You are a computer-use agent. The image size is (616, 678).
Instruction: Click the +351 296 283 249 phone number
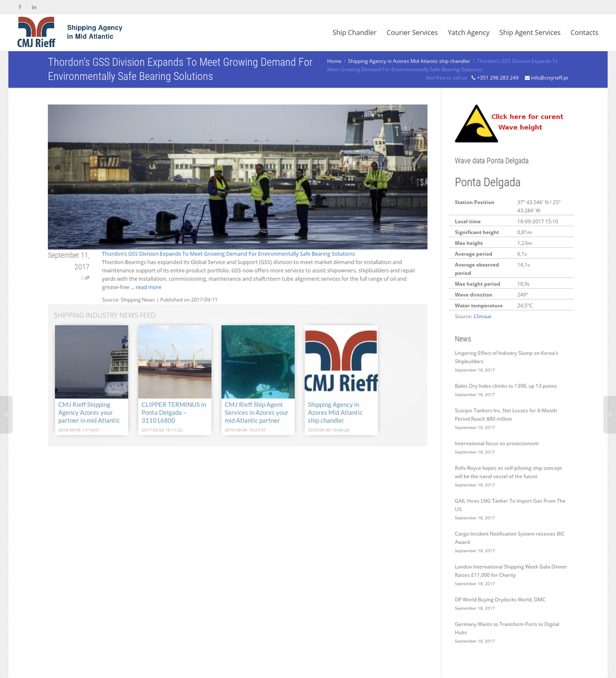pos(497,78)
